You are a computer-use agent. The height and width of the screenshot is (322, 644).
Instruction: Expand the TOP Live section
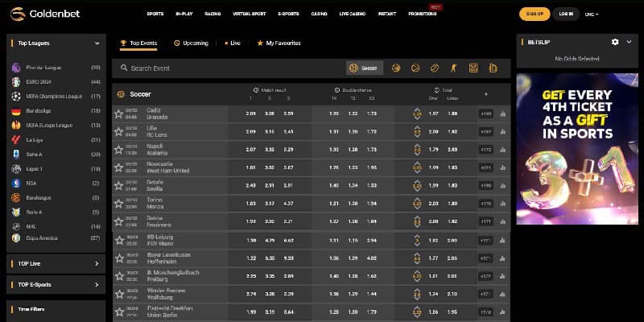(97, 264)
